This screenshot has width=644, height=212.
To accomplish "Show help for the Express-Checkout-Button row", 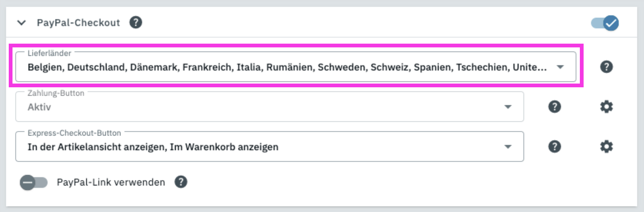I will tap(554, 147).
